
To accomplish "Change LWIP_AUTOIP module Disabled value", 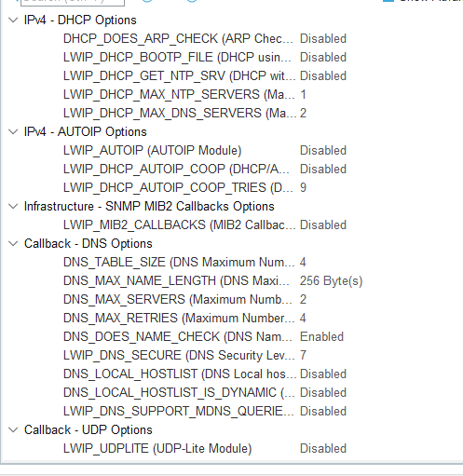I will [323, 151].
